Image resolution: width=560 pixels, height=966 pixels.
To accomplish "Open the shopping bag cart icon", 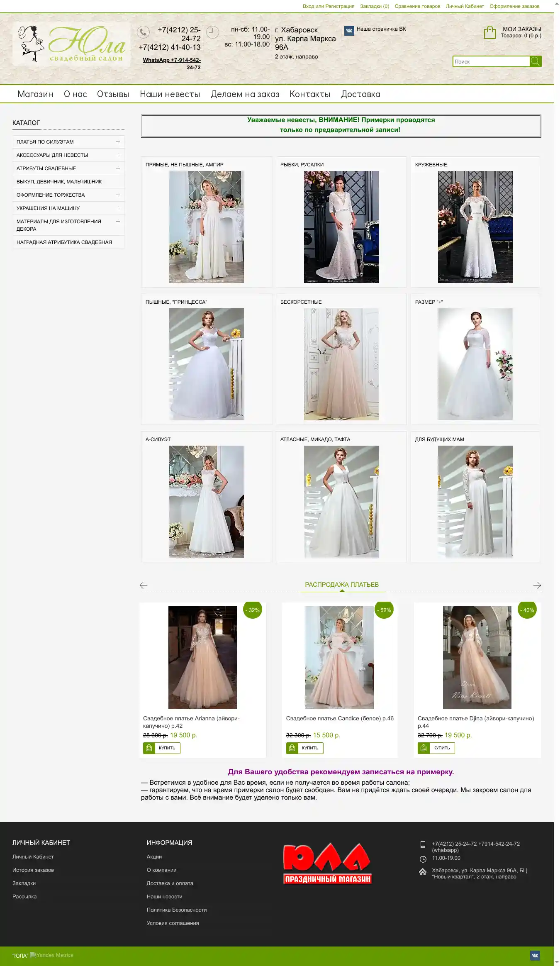I will coord(489,32).
